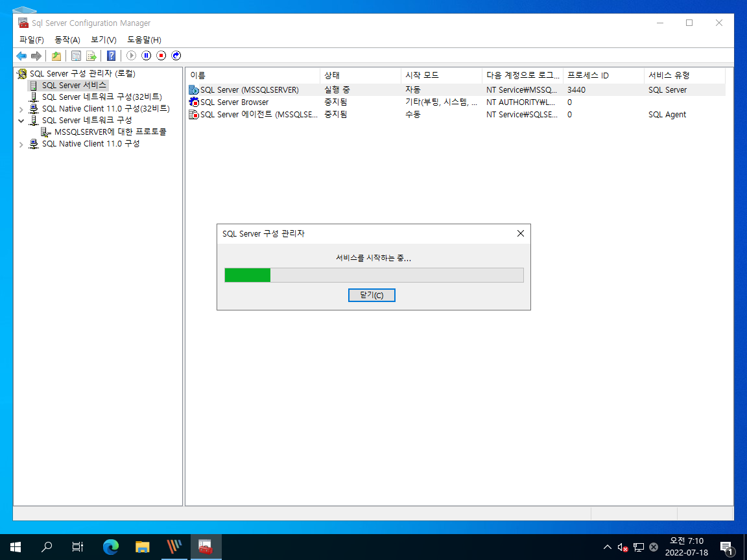
Task: Sort by the 시작 모드 column header
Action: [x=442, y=75]
